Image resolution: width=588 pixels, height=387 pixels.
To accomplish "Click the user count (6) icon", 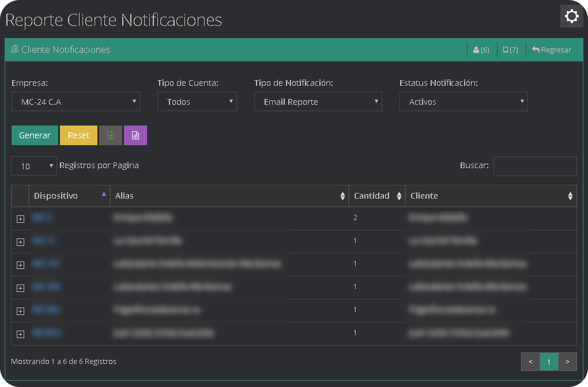I will (481, 50).
